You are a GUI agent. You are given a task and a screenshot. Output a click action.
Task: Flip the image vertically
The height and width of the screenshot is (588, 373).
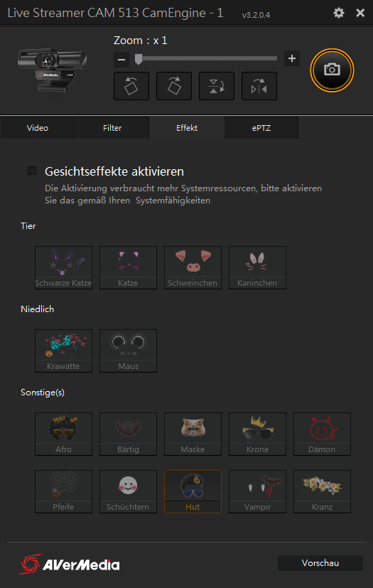click(217, 86)
